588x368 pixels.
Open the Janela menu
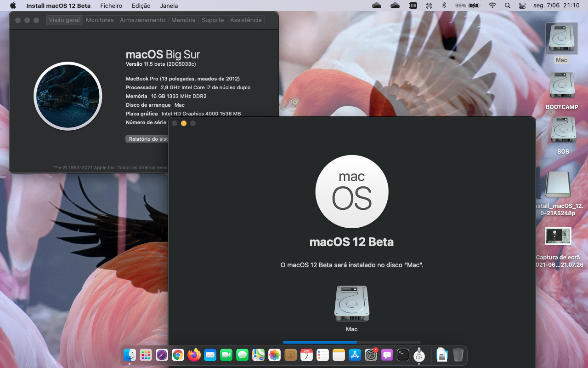click(x=169, y=6)
